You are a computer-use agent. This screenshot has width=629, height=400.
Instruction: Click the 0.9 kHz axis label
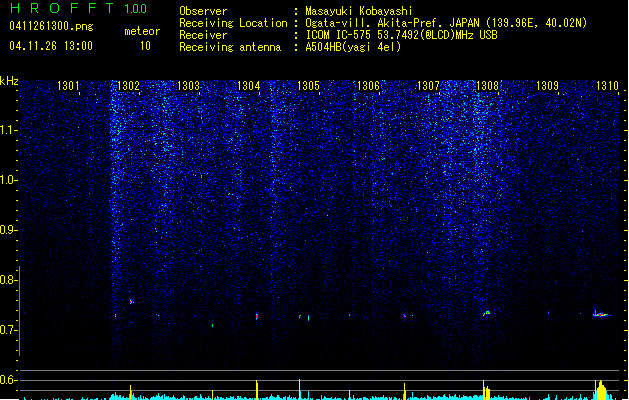point(8,230)
